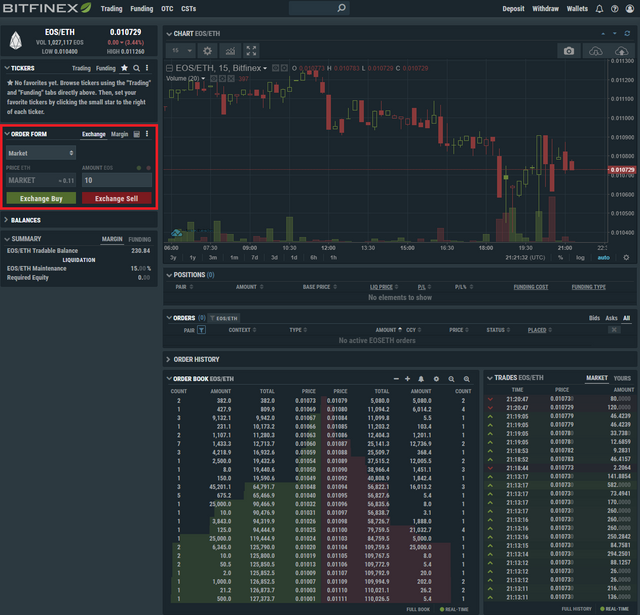
Task: Click the top search box
Action: tap(319, 8)
